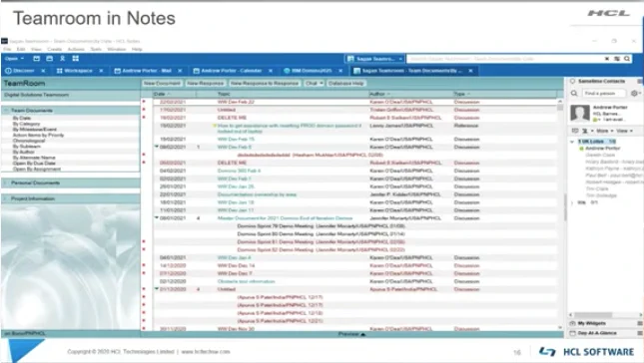Select contact Andrew Porter in UK Lotus group
The width and height of the screenshot is (644, 363).
(x=602, y=148)
